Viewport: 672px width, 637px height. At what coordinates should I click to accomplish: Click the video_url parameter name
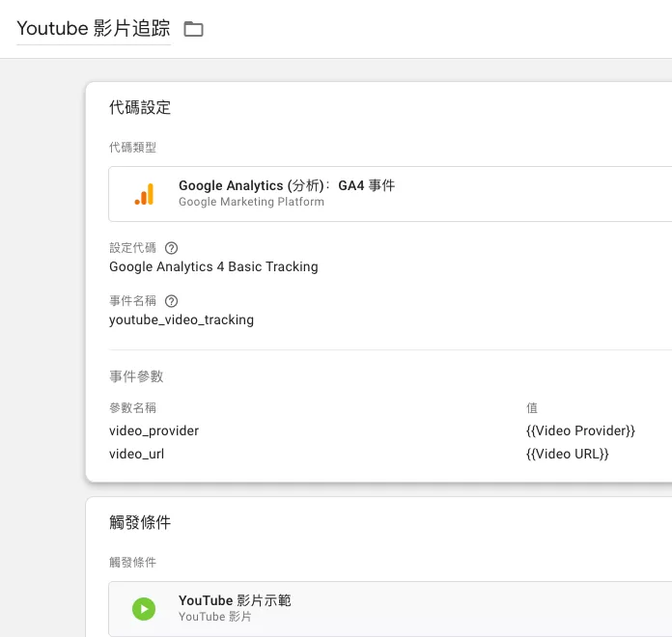click(136, 454)
